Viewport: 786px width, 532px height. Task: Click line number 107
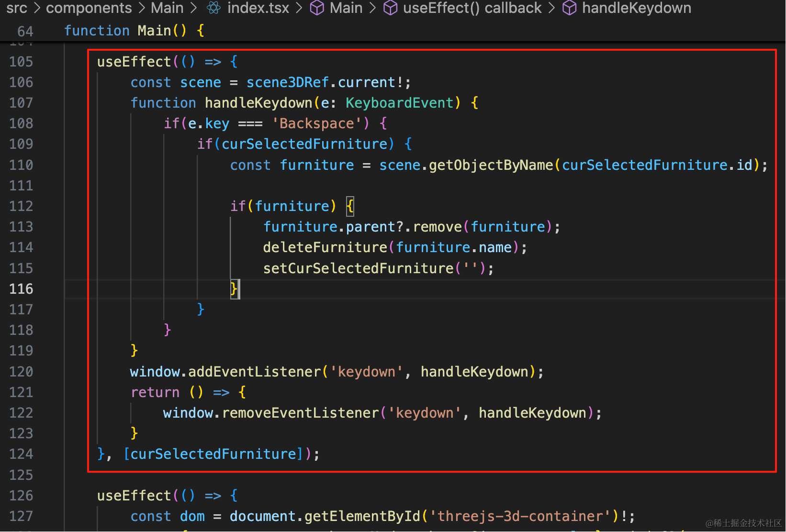(x=21, y=103)
